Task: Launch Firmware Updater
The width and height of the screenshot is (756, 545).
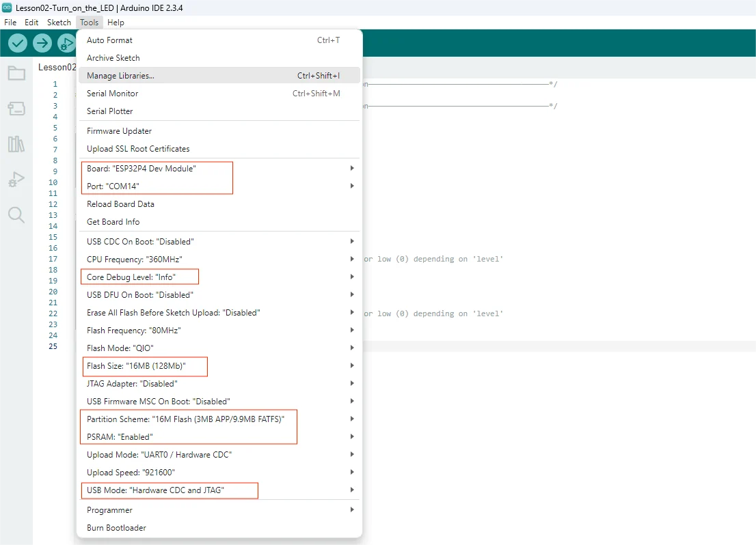Action: (x=219, y=131)
